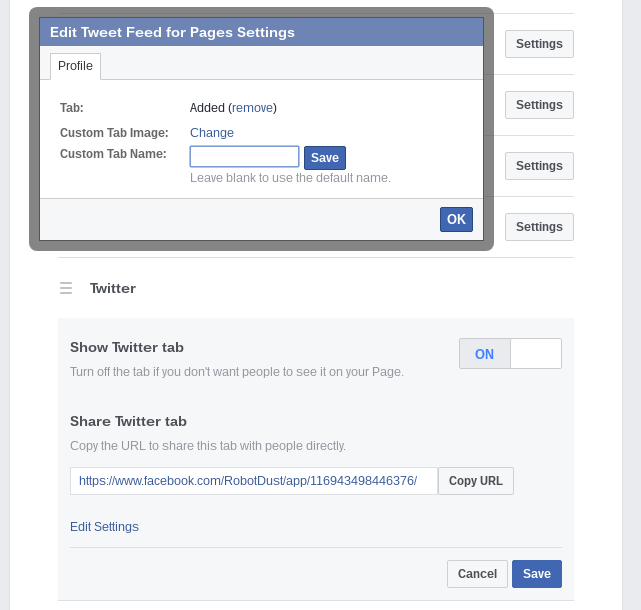Expand the Twitter section header
Screen dimensions: 641x610
[x=113, y=288]
